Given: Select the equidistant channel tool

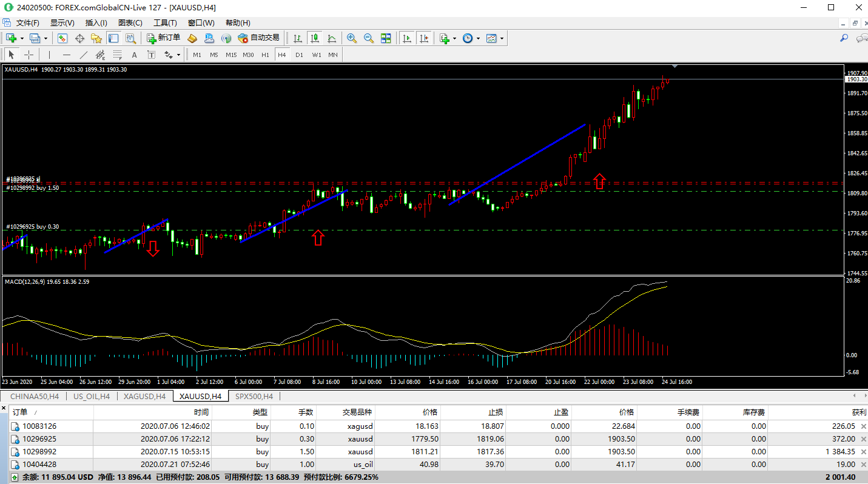Looking at the screenshot, I should pyautogui.click(x=101, y=55).
